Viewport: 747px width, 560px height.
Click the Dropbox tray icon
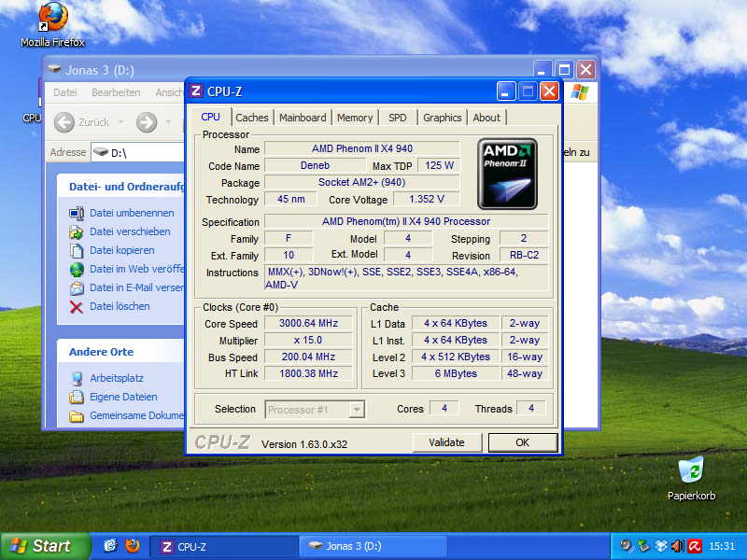pos(661,546)
